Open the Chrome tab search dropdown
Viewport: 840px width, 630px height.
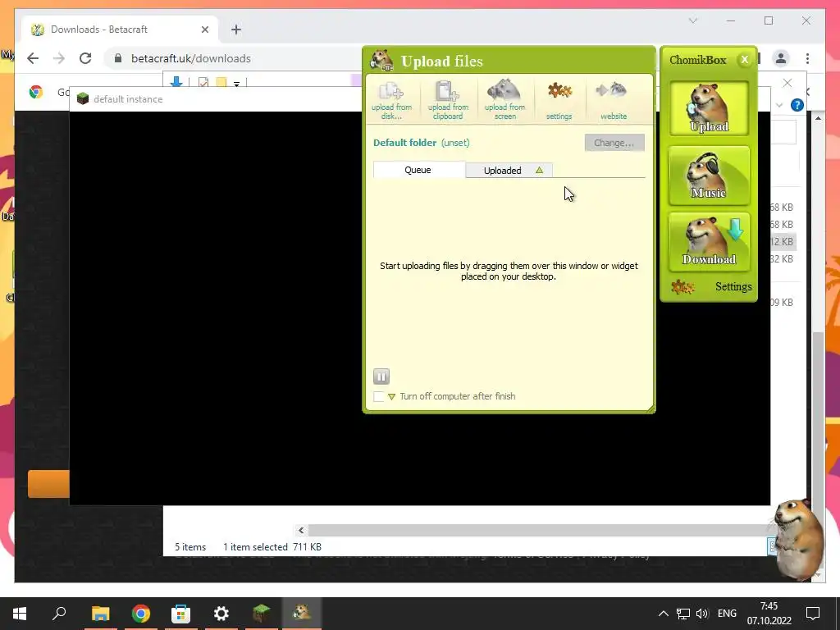pos(692,21)
